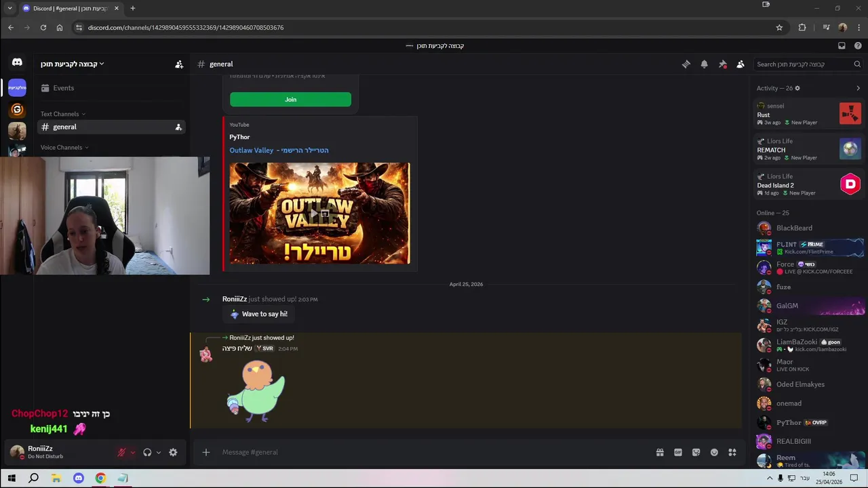Click RoniiiZz user panel avatar
Viewport: 868px width, 488px height.
click(16, 452)
